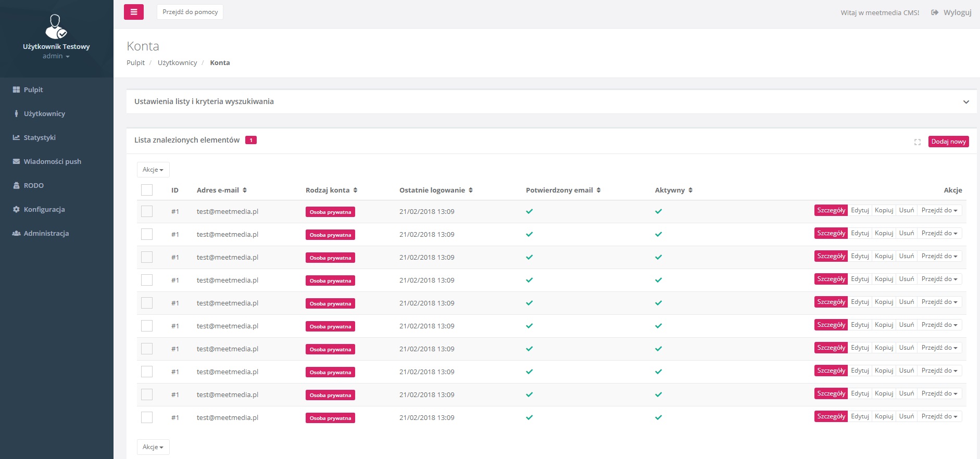This screenshot has width=980, height=459.
Task: Open the Statystyki sidebar menu item
Action: point(40,137)
